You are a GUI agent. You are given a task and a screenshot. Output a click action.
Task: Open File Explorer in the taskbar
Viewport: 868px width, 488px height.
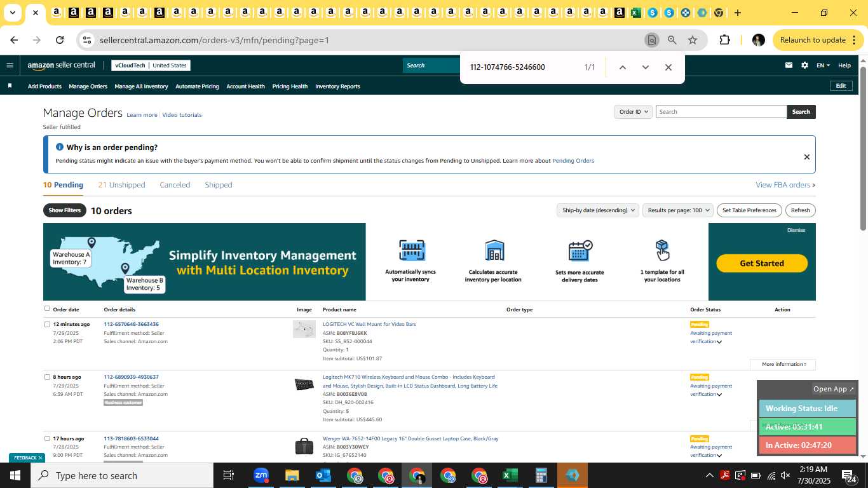(x=292, y=475)
